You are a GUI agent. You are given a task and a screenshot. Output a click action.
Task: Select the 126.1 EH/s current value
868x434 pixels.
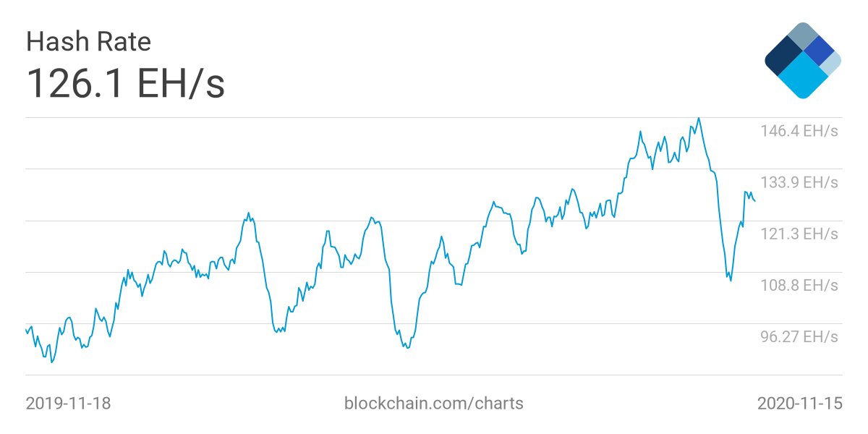126,83
